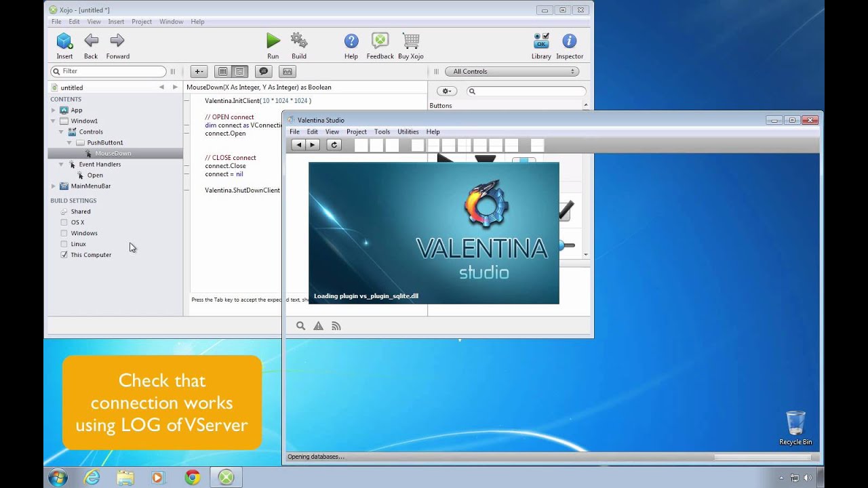Open Xojo Help from toolbar
Viewport: 868px width, 488px height.
(x=351, y=41)
